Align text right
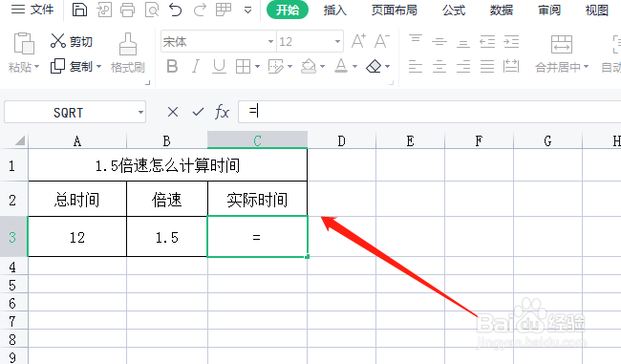The width and height of the screenshot is (621, 364). tap(463, 67)
